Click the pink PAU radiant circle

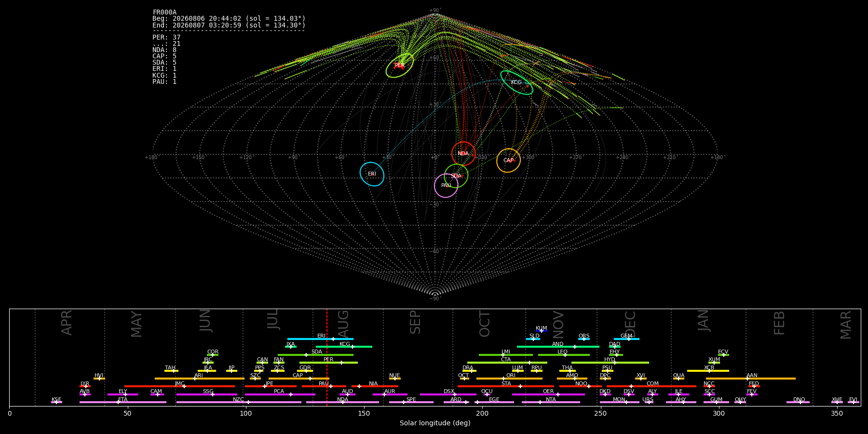446,186
